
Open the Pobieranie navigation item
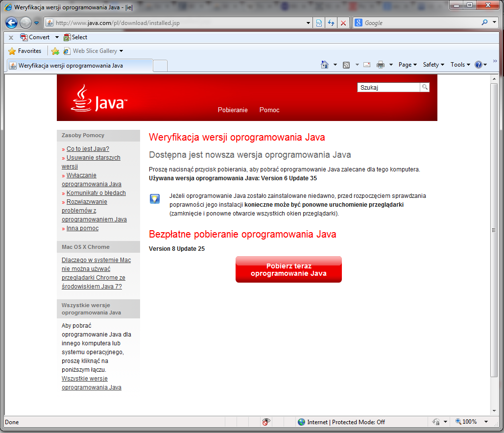coord(233,110)
